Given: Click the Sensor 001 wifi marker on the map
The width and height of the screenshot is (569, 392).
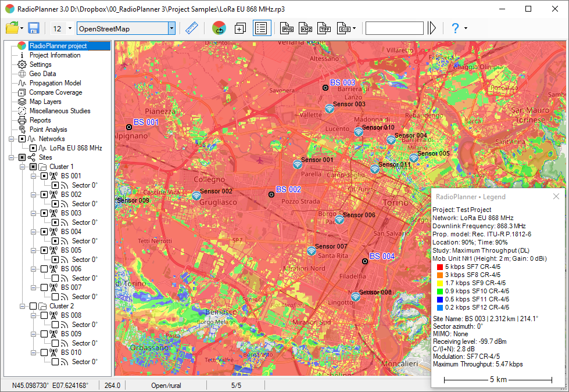Looking at the screenshot, I should (x=298, y=164).
